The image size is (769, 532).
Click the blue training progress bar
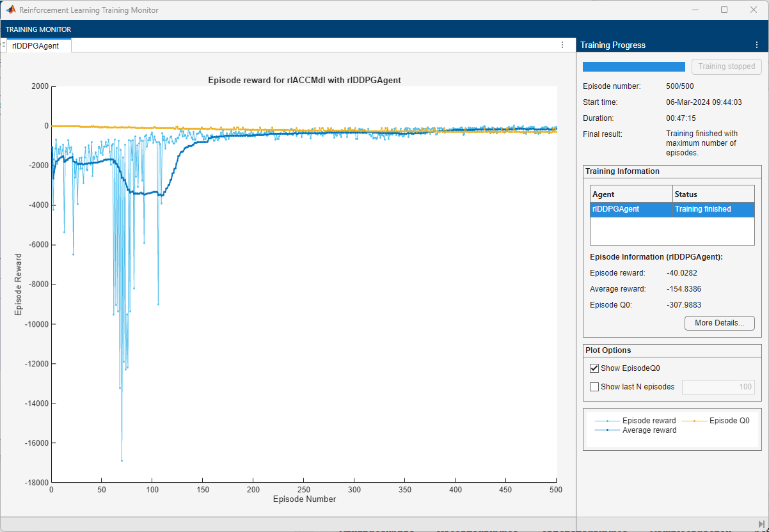pos(633,66)
